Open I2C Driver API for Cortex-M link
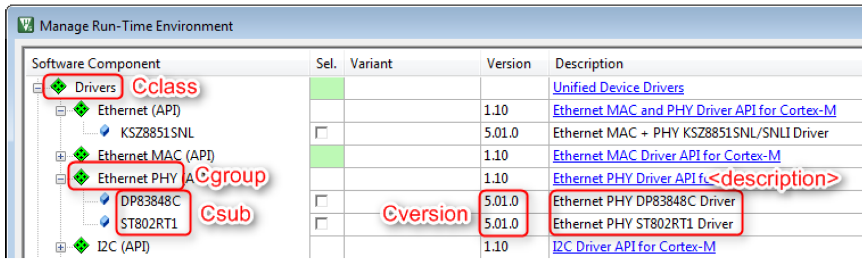Image resolution: width=868 pixels, height=274 pixels. point(634,246)
